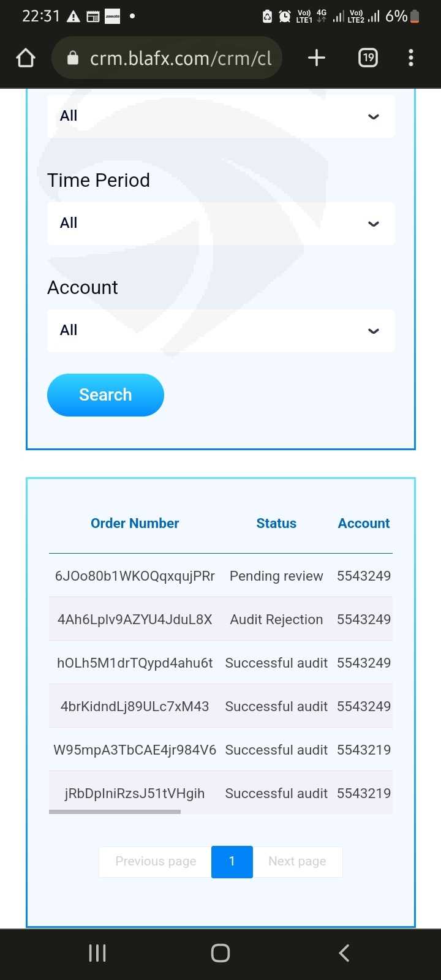Tap the site security lock icon
This screenshot has width=441, height=980.
point(73,58)
